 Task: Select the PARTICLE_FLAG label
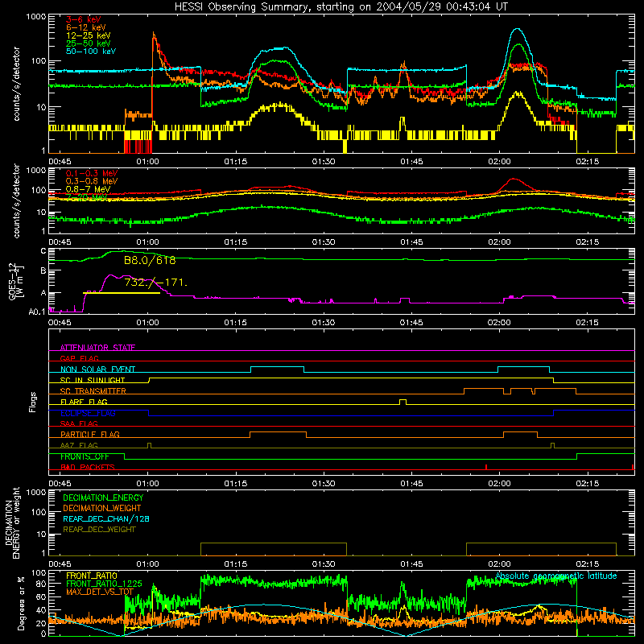pyautogui.click(x=90, y=434)
